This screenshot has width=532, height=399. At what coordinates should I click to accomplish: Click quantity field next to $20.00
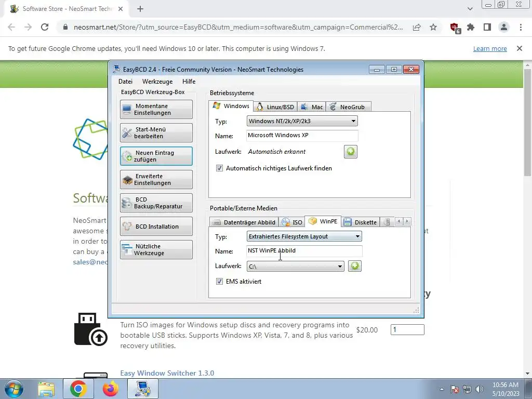[407, 329]
